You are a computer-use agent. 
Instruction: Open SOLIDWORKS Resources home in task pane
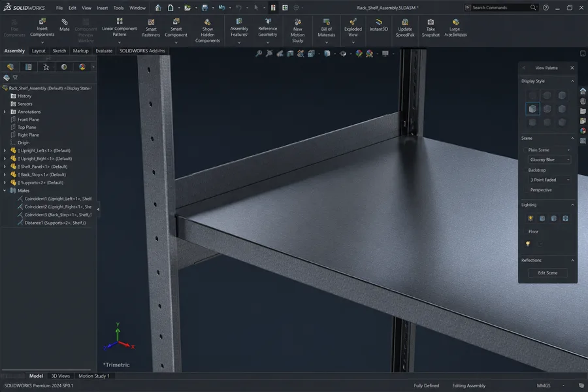pyautogui.click(x=583, y=91)
